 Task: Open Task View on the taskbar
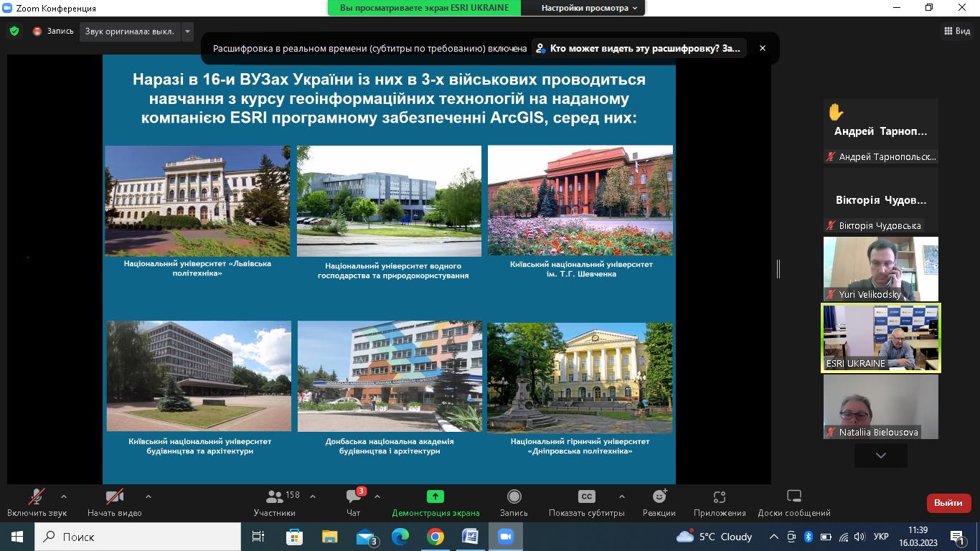pyautogui.click(x=258, y=537)
